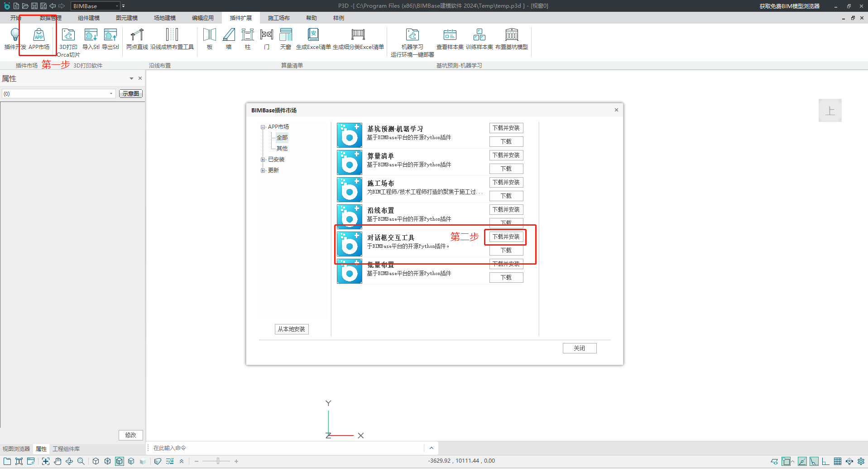Toggle the orthogonal mode icon in status bar

pos(825,461)
